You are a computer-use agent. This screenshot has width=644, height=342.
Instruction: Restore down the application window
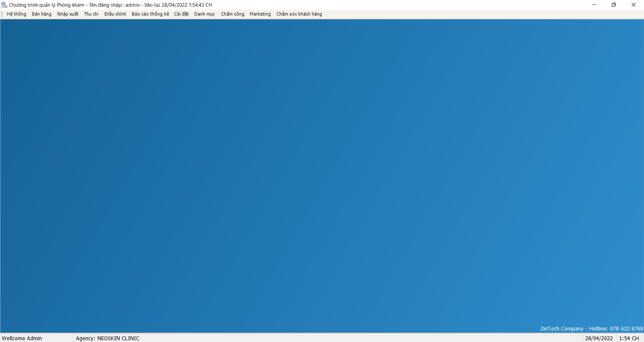point(614,5)
